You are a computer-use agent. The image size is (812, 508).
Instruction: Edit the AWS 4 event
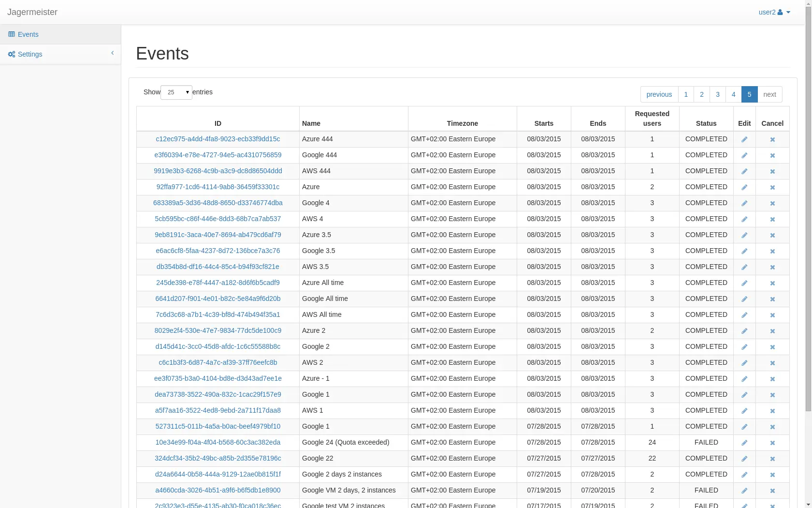pos(744,219)
